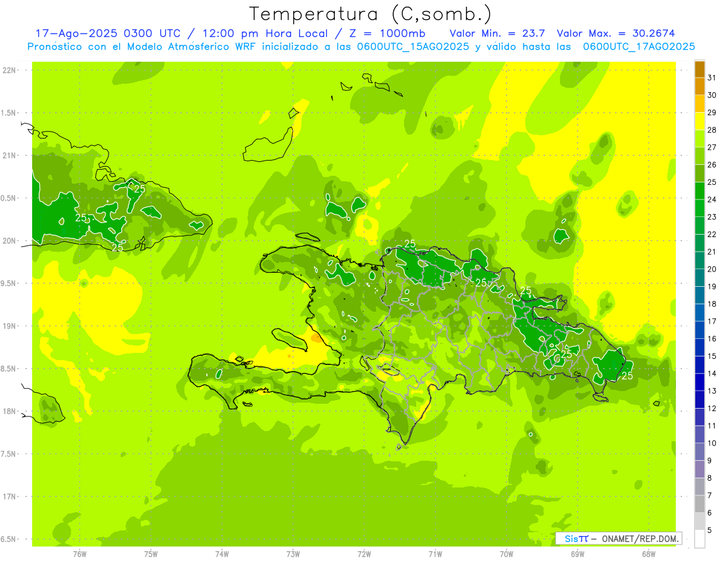The height and width of the screenshot is (562, 728).
Task: Click the "Valor Max. = 30.2674" text
Action: pos(616,33)
